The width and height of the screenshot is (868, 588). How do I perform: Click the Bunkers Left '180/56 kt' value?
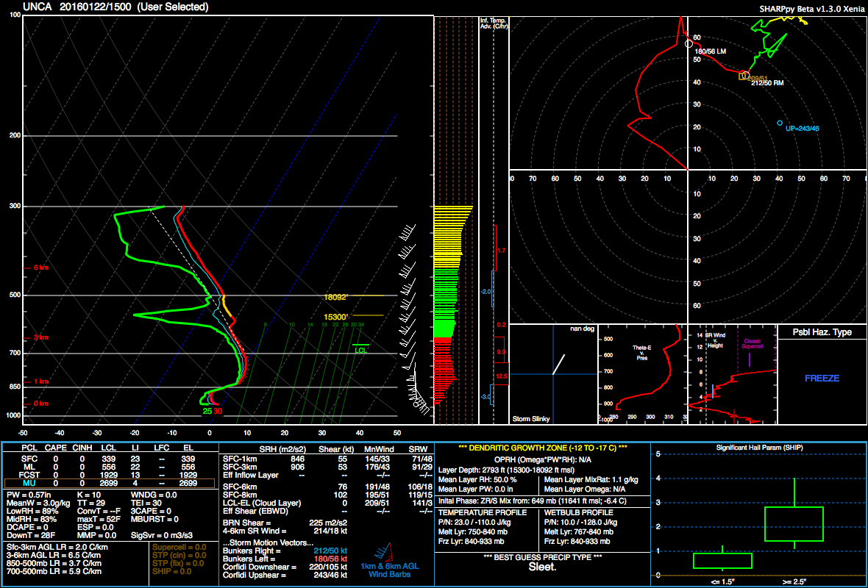pyautogui.click(x=331, y=559)
